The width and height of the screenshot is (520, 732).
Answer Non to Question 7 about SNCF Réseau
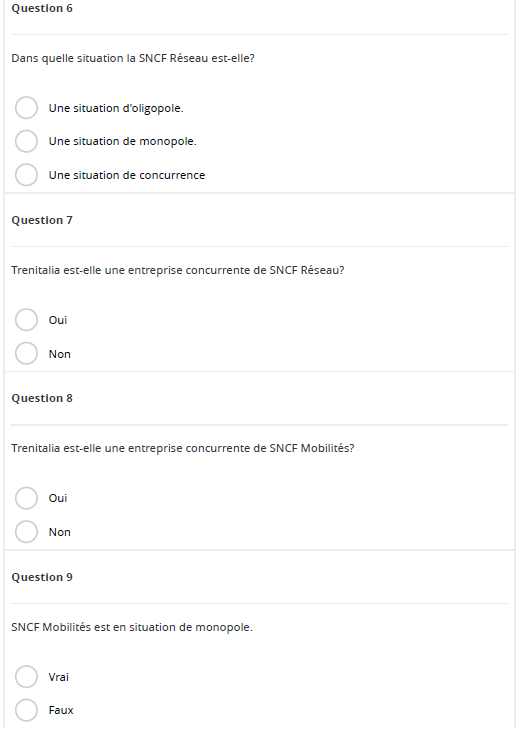26,353
